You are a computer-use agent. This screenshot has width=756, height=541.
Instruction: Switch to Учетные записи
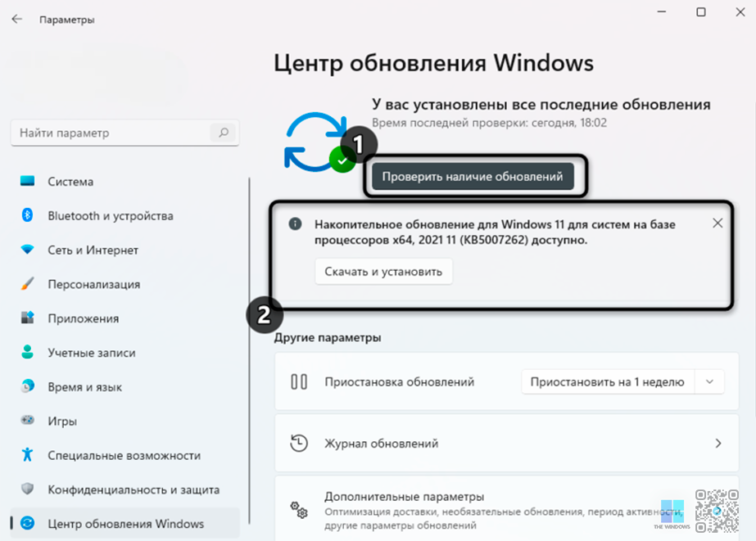[124, 353]
